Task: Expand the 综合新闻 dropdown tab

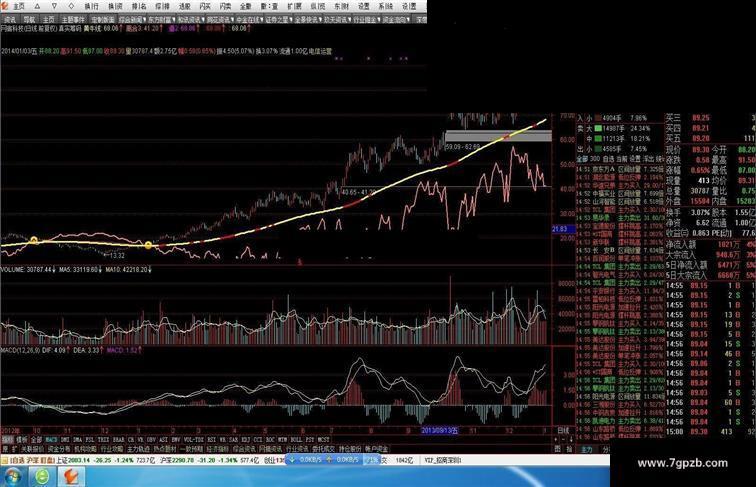Action: click(132, 19)
